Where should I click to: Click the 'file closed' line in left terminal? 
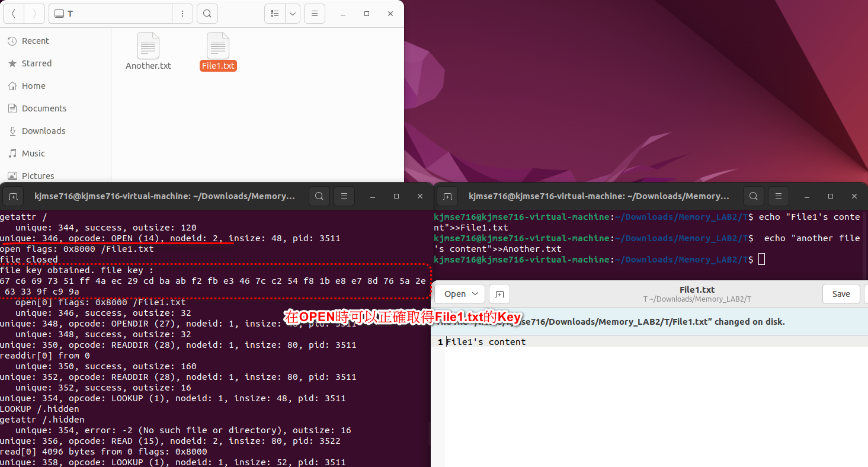pyautogui.click(x=29, y=260)
